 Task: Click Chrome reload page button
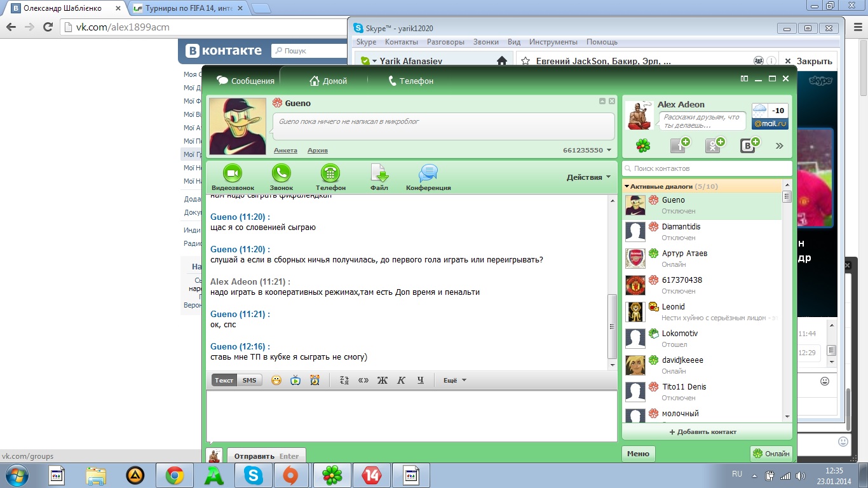(x=48, y=27)
